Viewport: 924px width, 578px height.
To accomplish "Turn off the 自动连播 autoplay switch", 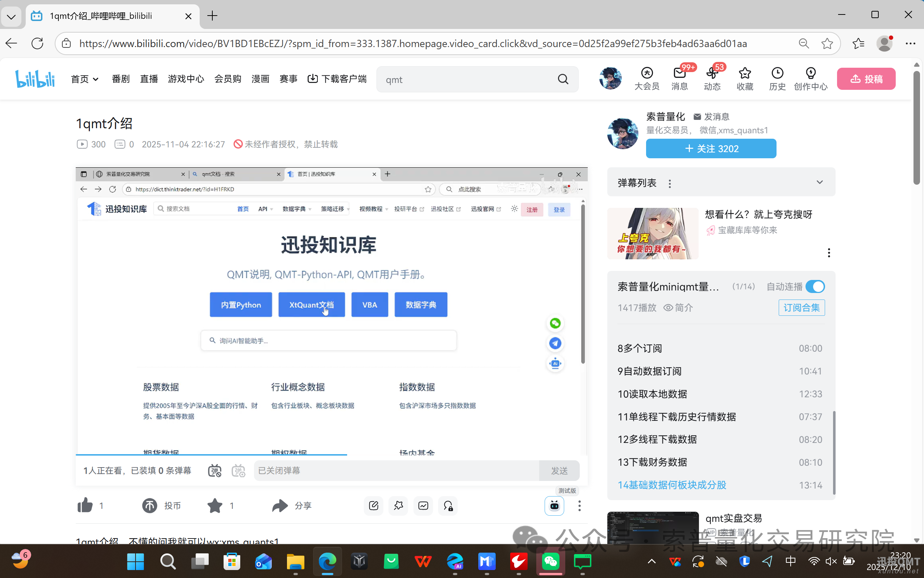I will [815, 286].
